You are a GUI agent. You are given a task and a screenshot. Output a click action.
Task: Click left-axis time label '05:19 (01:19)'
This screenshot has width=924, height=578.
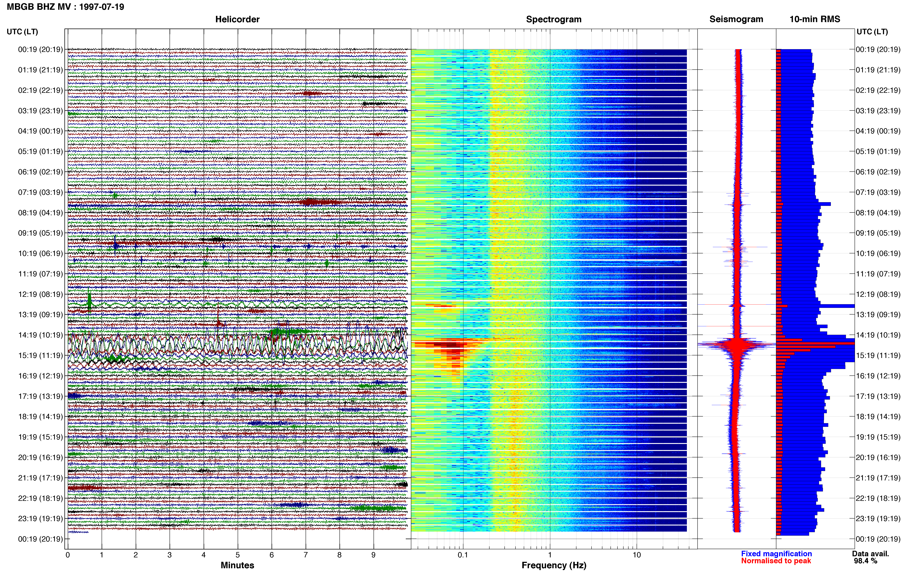pyautogui.click(x=41, y=151)
